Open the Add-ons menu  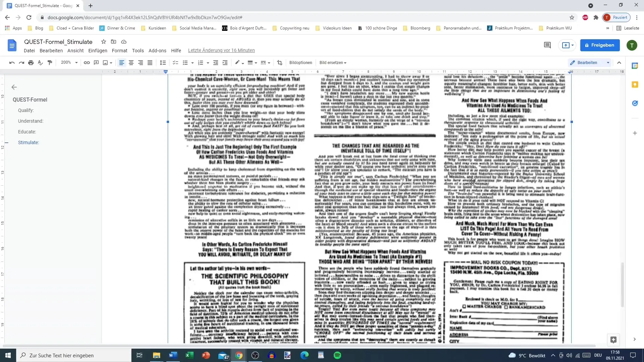[x=157, y=51]
